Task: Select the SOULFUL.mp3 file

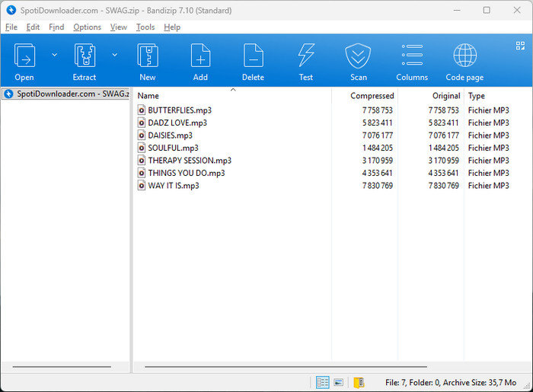Action: click(x=173, y=148)
